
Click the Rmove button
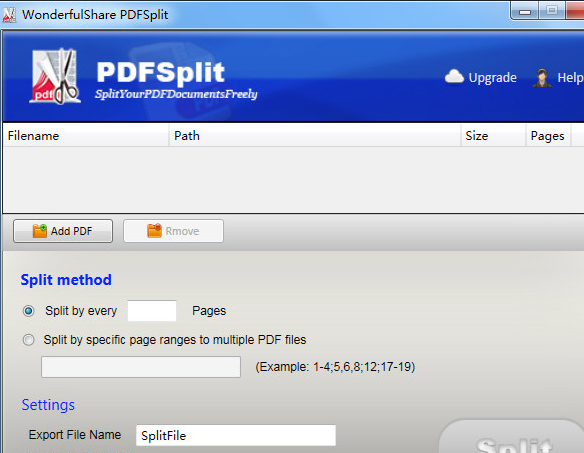click(x=174, y=231)
